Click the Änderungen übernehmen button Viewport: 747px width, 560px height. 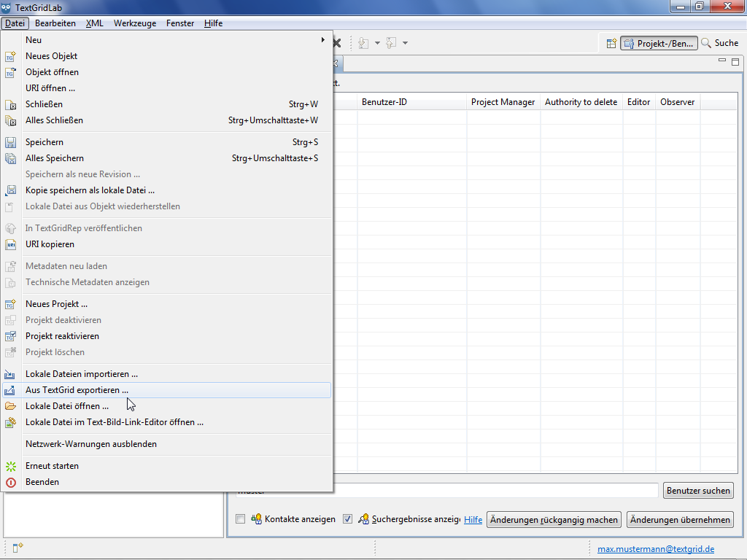(680, 520)
